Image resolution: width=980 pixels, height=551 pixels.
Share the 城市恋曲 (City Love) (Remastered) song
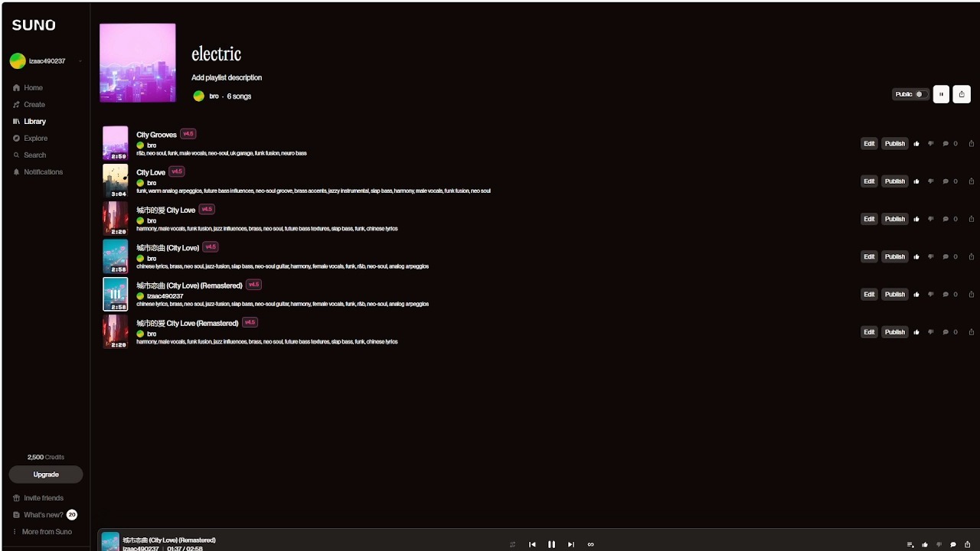pos(972,295)
